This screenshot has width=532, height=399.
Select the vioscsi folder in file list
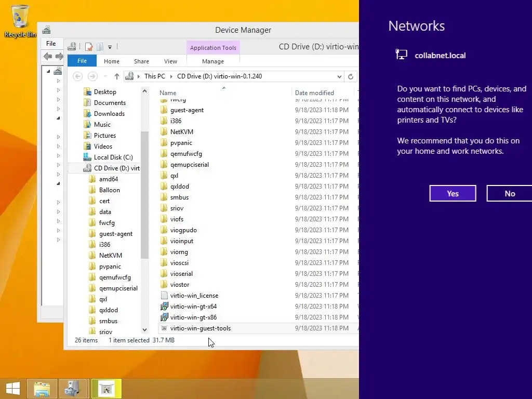click(179, 262)
